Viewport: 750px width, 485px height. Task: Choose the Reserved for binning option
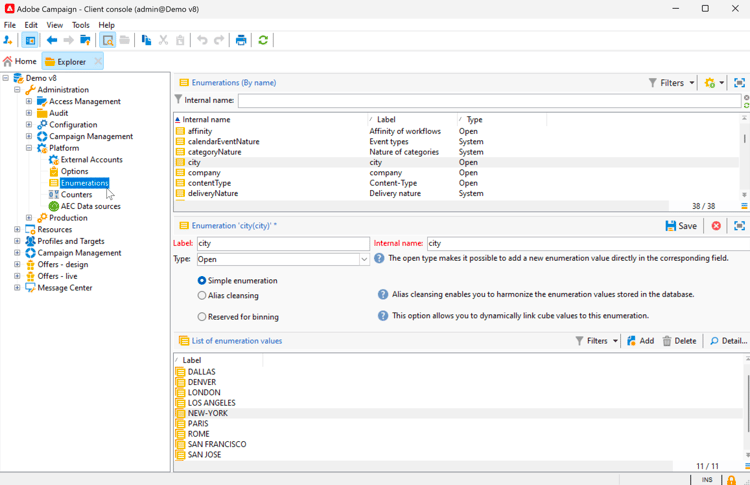tap(202, 317)
